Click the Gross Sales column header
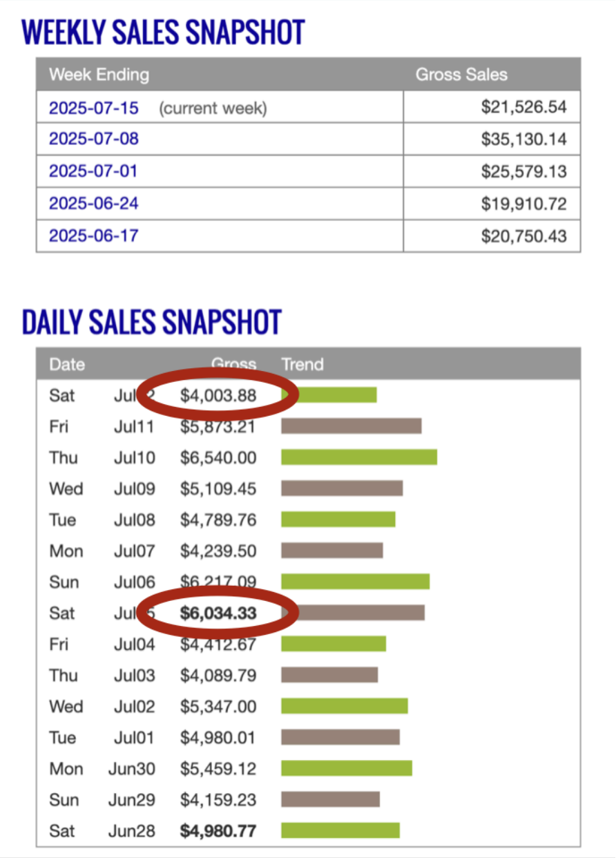This screenshot has width=616, height=858. (461, 75)
